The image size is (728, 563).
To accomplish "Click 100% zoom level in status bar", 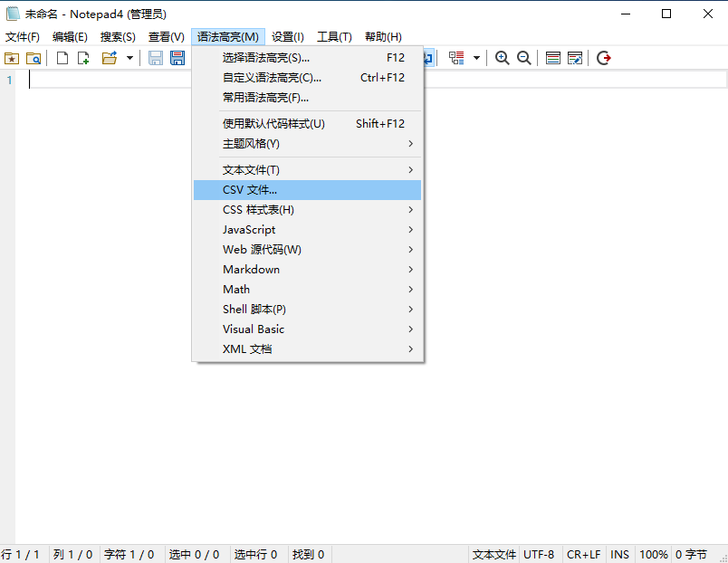I will click(x=653, y=555).
